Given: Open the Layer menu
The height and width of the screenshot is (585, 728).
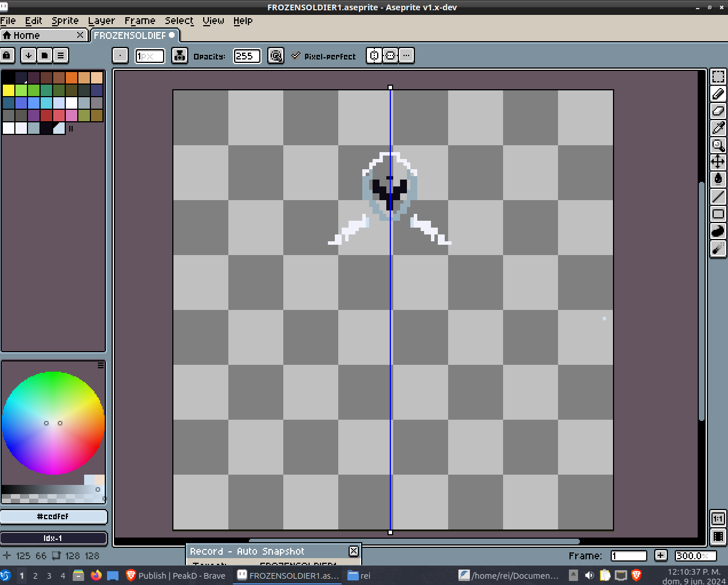Looking at the screenshot, I should [102, 21].
